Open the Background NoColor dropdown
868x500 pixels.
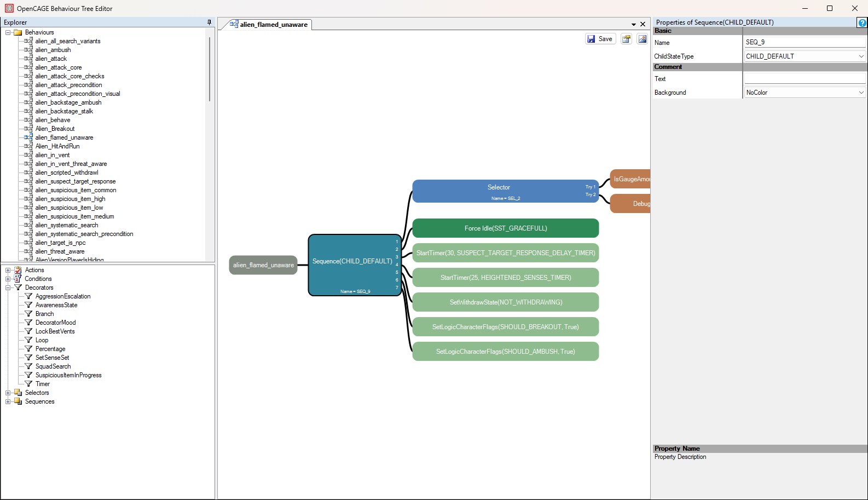[861, 93]
